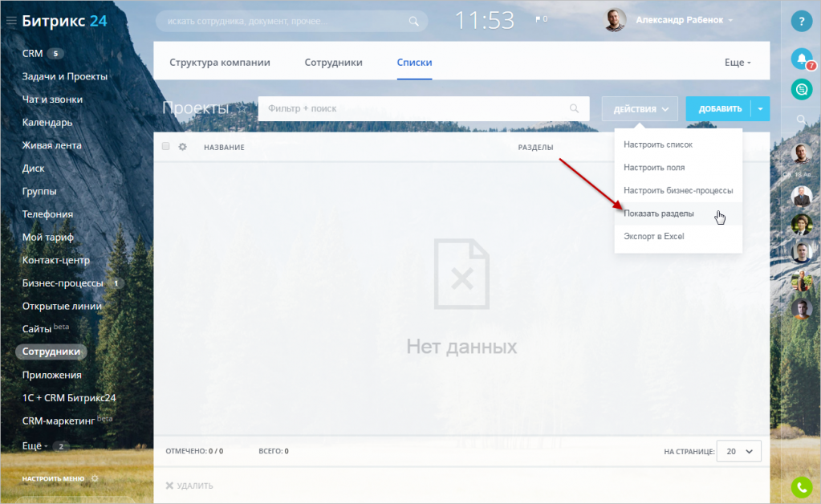Expand the sidebar Ещё item

(35, 446)
